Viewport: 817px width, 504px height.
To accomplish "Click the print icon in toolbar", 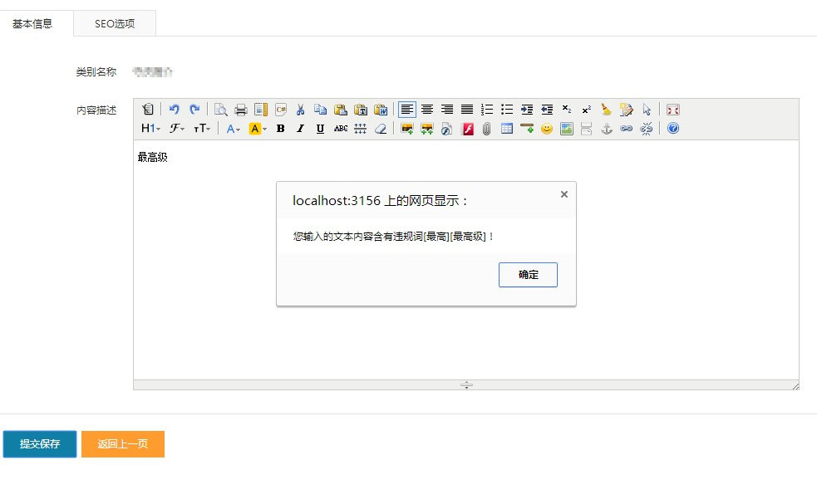I will 241,110.
